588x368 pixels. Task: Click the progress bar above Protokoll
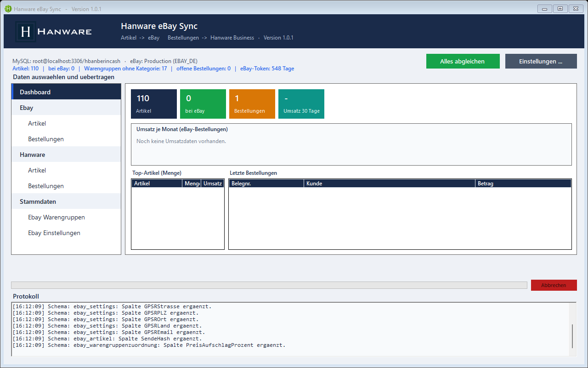269,285
